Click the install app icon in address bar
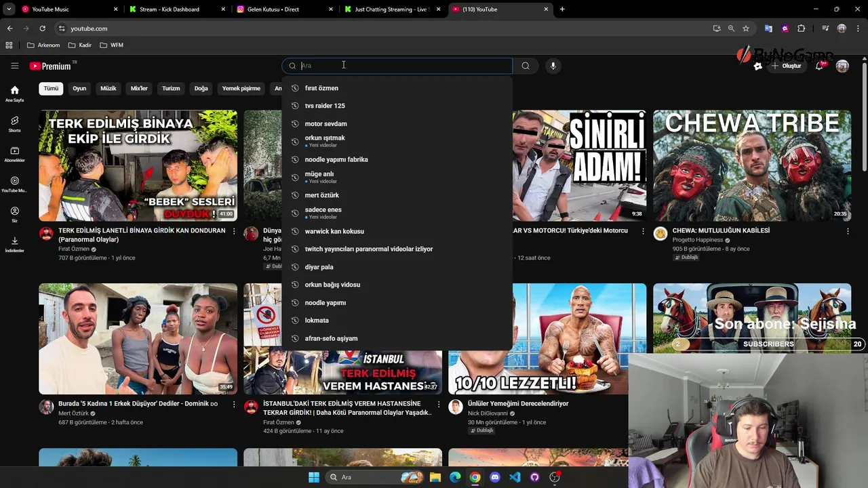This screenshot has width=868, height=488. [x=717, y=28]
